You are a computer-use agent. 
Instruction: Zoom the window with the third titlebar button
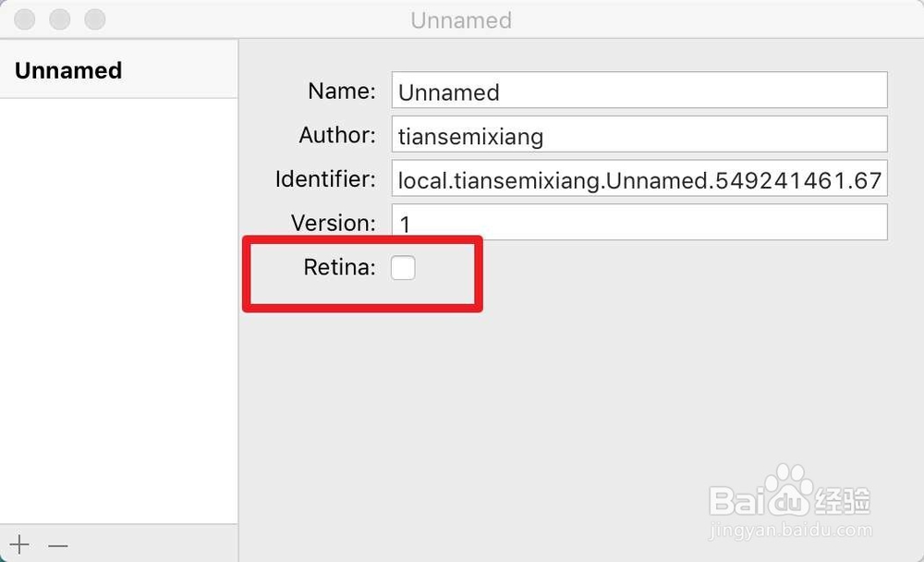pyautogui.click(x=95, y=19)
